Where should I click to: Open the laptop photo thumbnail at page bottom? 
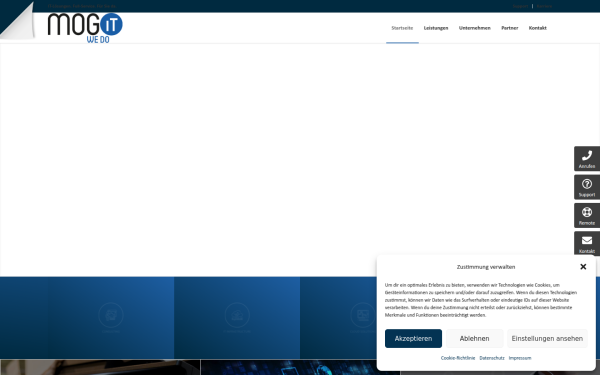[x=100, y=367]
